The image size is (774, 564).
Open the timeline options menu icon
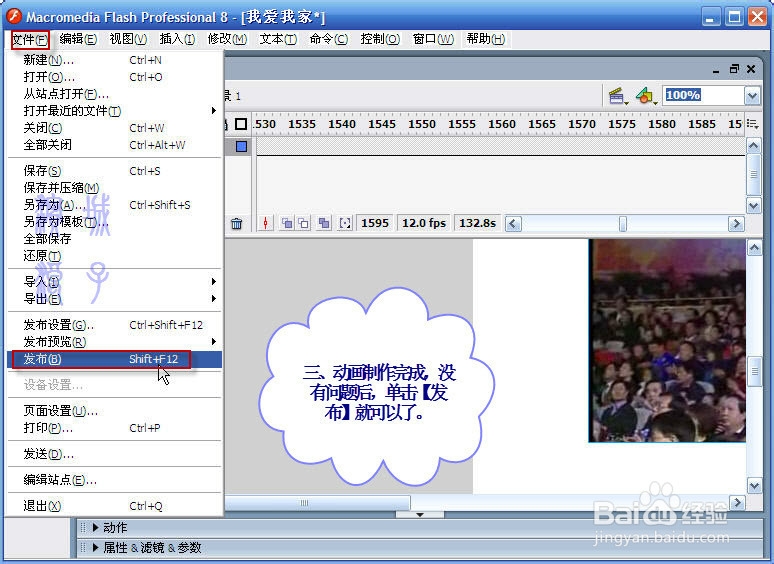click(752, 124)
